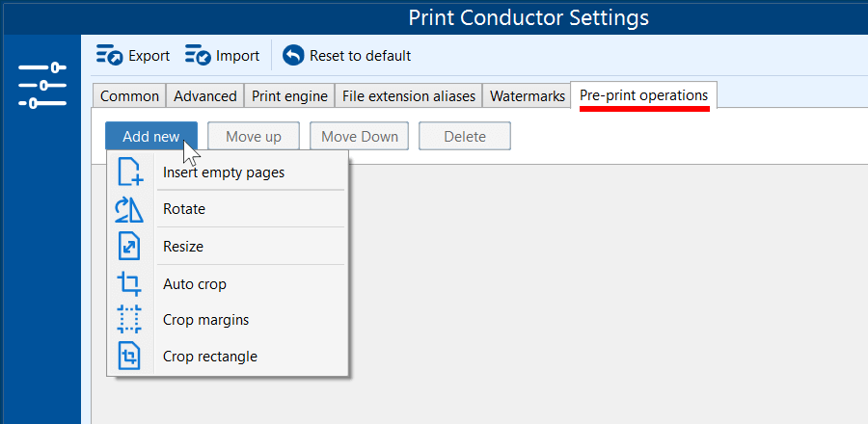
Task: Switch to the Common tab
Action: click(x=129, y=96)
